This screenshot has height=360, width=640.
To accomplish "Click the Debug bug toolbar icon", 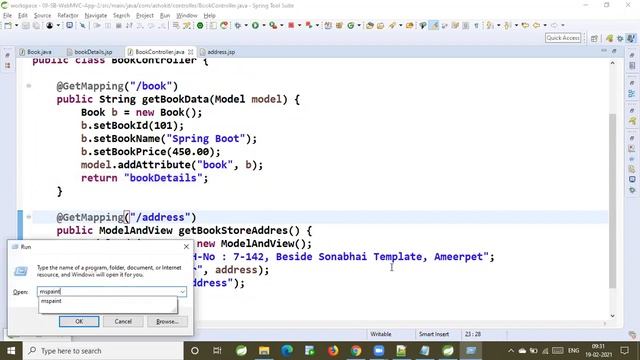I will [237, 25].
